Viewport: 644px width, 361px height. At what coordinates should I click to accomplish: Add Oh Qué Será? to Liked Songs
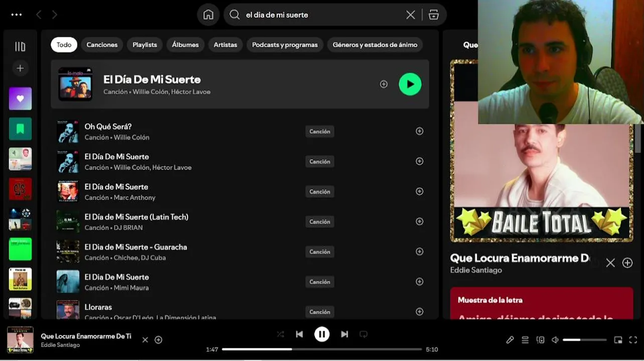420,131
